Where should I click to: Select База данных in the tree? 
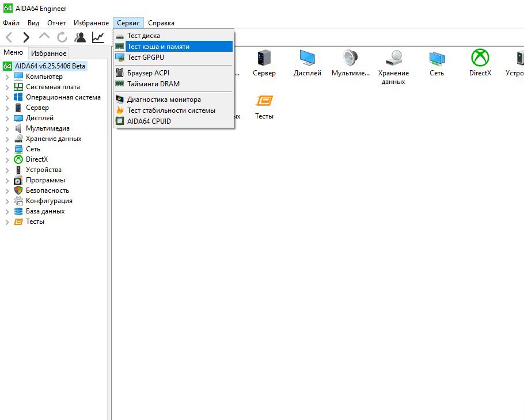(x=45, y=211)
